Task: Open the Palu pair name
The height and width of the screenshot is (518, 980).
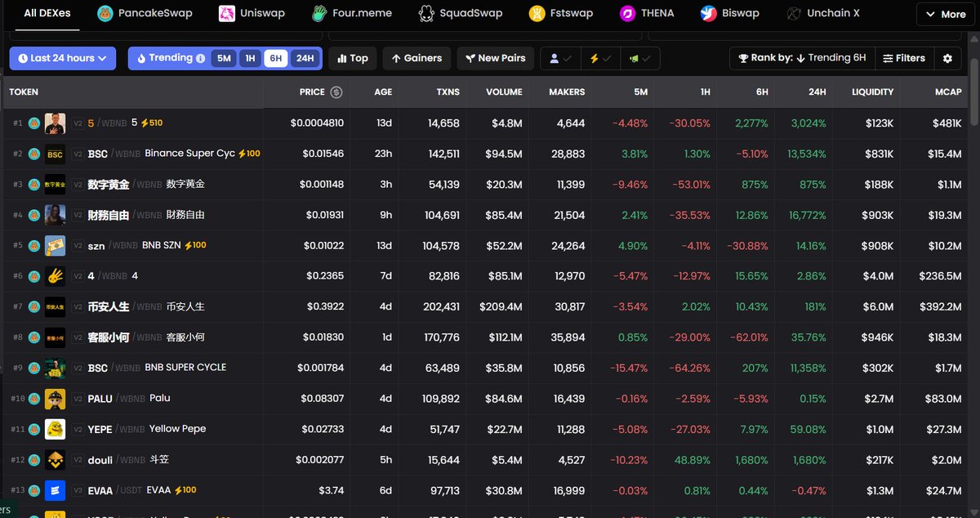Action: (x=160, y=398)
